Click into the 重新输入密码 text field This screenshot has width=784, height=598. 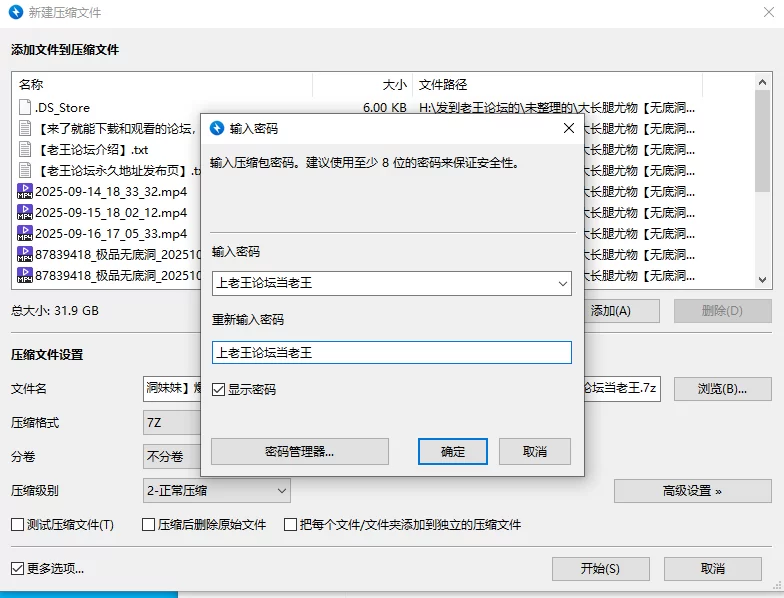tap(391, 353)
